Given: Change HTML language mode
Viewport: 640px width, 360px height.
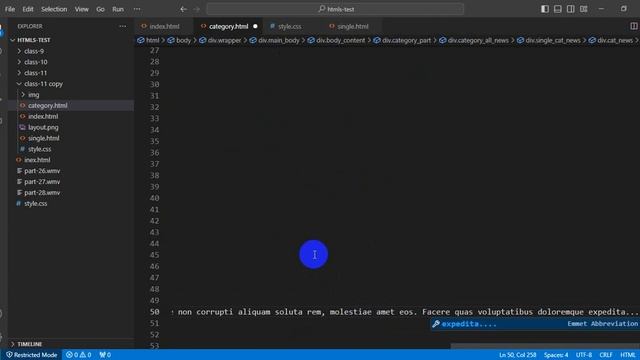Looking at the screenshot, I should pos(628,355).
